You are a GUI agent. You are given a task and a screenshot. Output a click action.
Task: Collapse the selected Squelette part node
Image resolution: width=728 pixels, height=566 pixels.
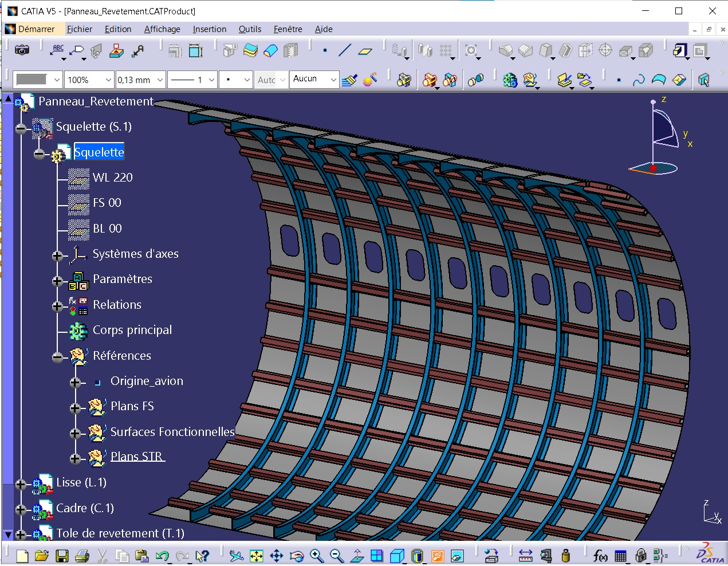(39, 154)
